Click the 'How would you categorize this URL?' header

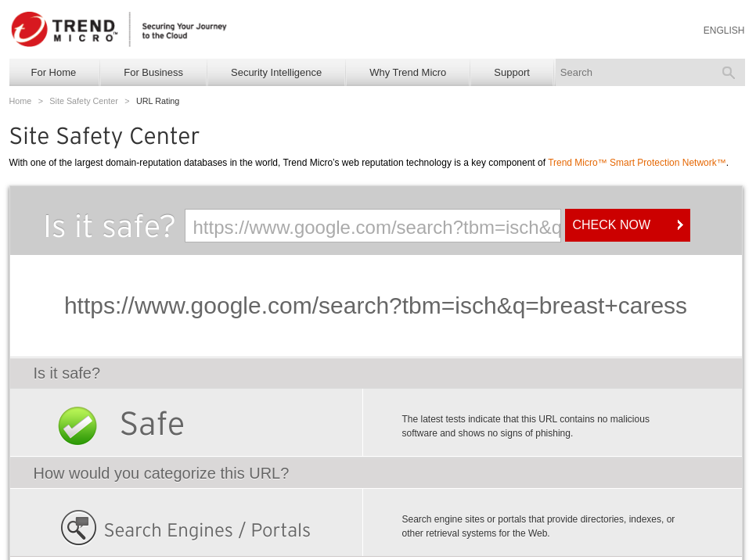coord(161,473)
